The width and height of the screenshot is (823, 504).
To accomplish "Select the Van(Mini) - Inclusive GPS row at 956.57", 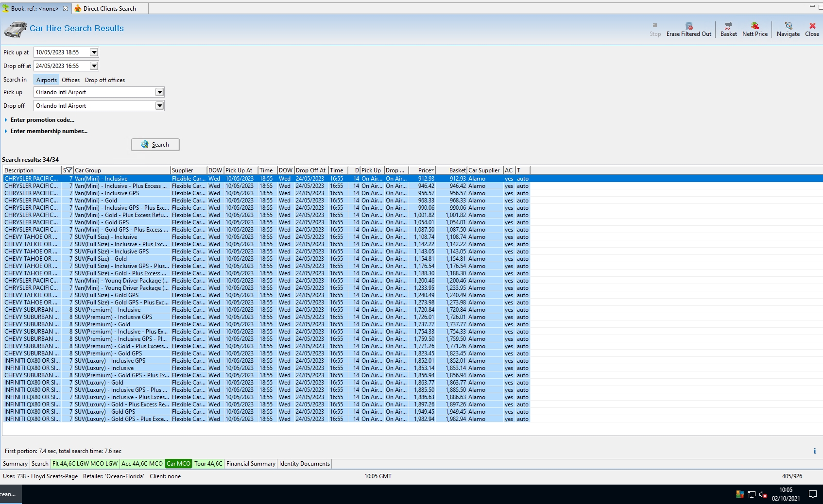I will click(x=266, y=193).
